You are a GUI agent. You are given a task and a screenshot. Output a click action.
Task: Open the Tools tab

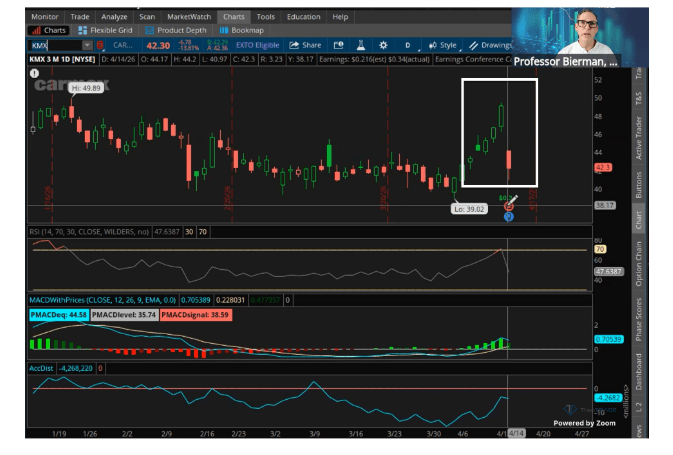[x=266, y=17]
